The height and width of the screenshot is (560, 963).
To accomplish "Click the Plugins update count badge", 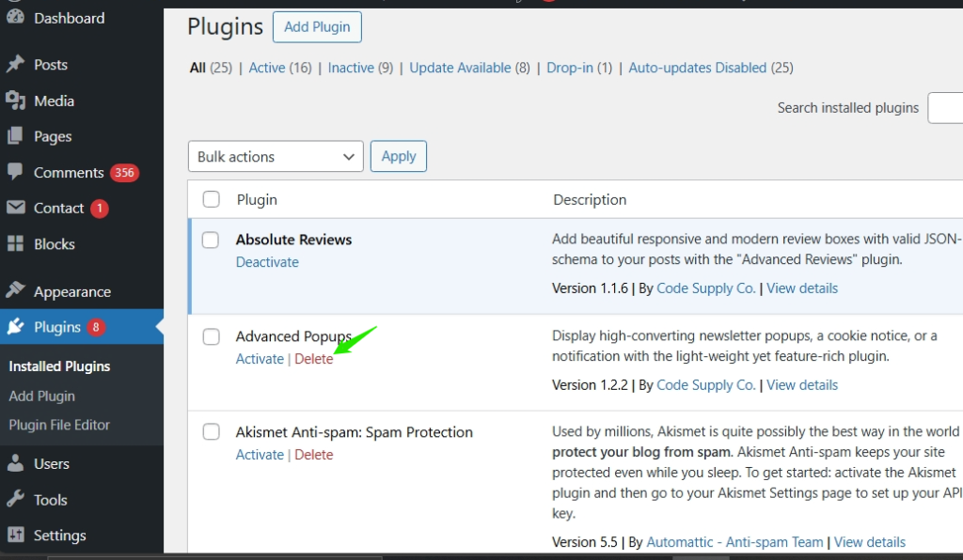I will click(96, 327).
